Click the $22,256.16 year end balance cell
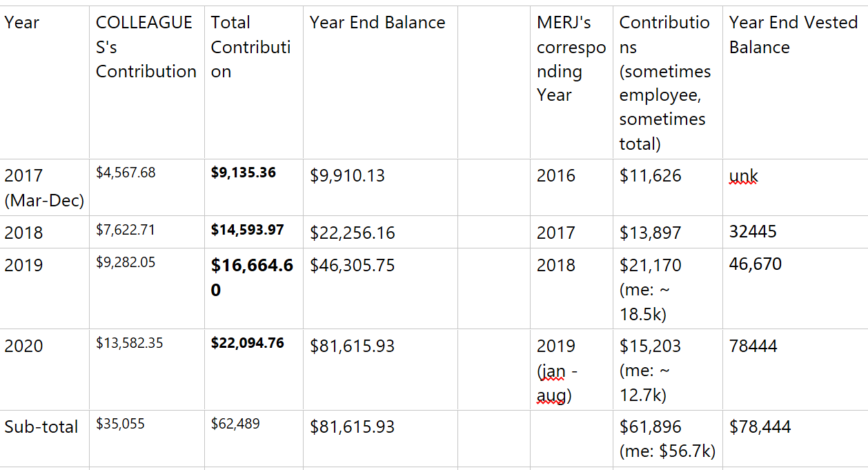The height and width of the screenshot is (470, 868). click(353, 233)
